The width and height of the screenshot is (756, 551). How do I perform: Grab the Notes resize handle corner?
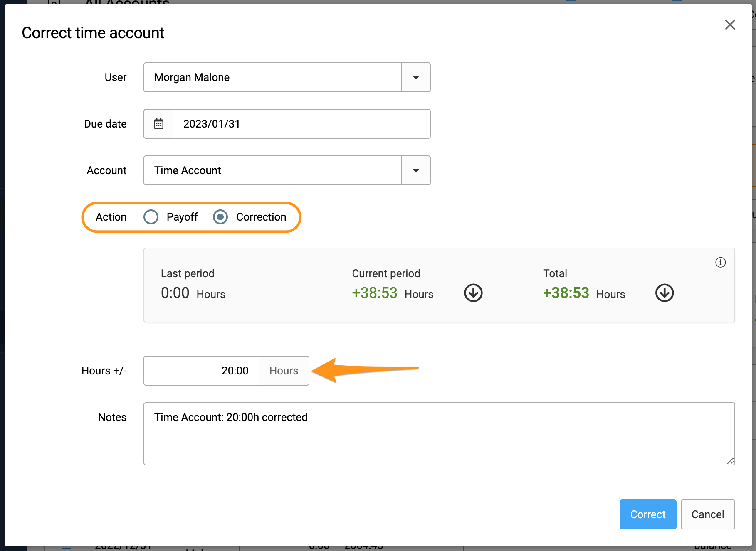tap(730, 460)
